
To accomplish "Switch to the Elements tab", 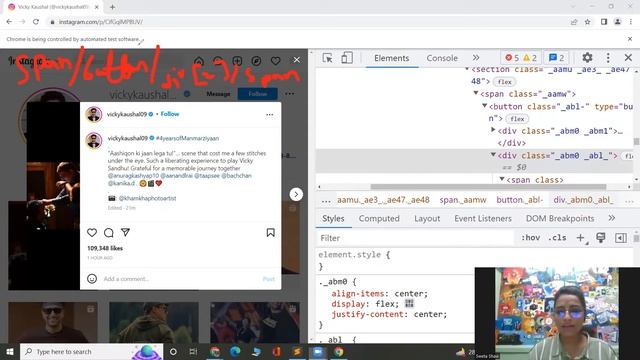I will point(391,58).
